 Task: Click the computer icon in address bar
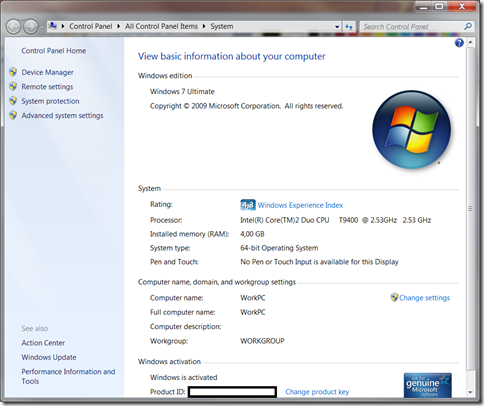pos(53,26)
